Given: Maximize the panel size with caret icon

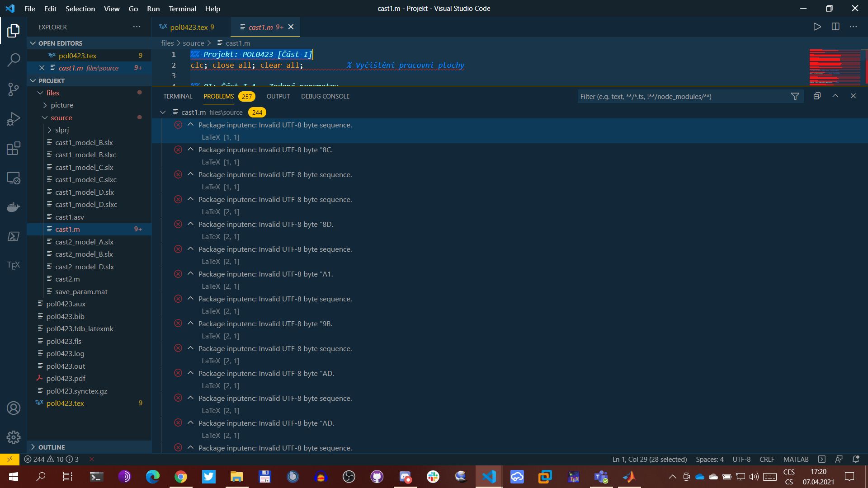Looking at the screenshot, I should (835, 96).
